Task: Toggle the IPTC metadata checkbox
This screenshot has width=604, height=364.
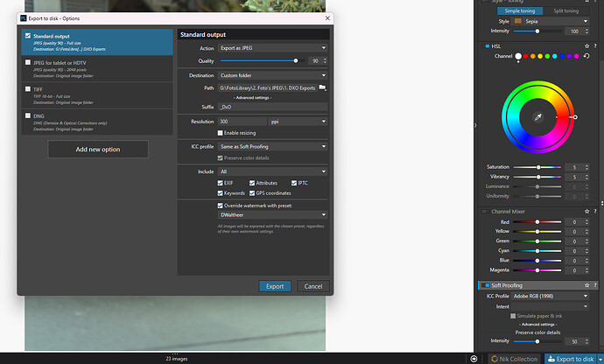Action: (294, 183)
